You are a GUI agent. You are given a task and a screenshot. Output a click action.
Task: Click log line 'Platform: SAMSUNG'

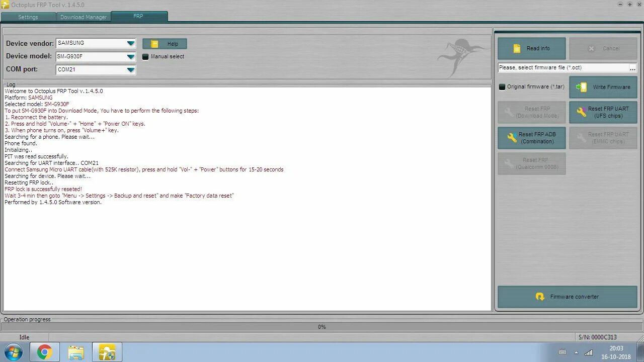[x=28, y=98]
